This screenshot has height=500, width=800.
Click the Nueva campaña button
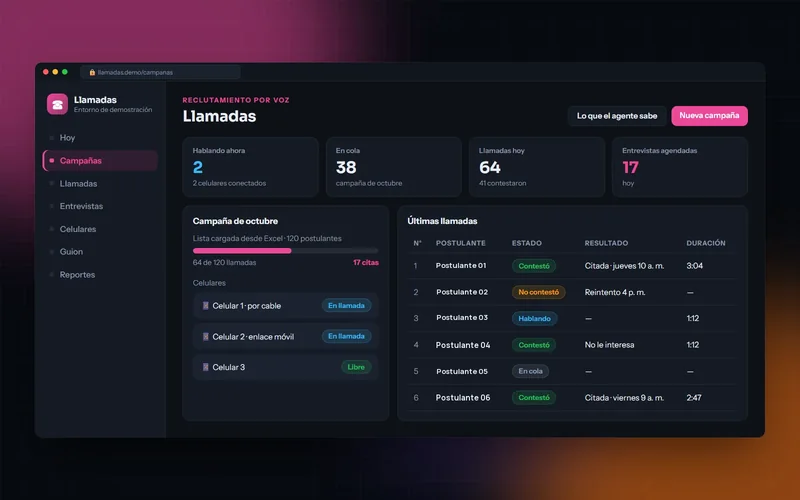tap(709, 116)
